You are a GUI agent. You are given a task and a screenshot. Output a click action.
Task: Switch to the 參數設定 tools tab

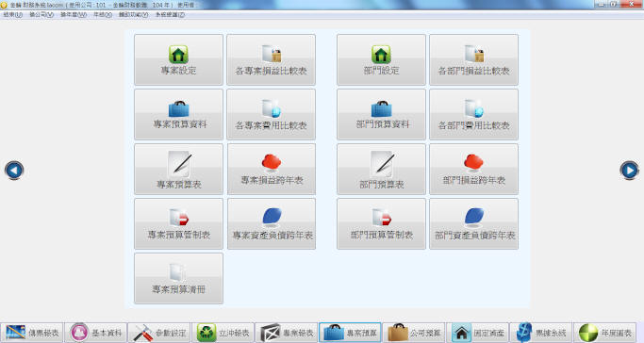[159, 333]
